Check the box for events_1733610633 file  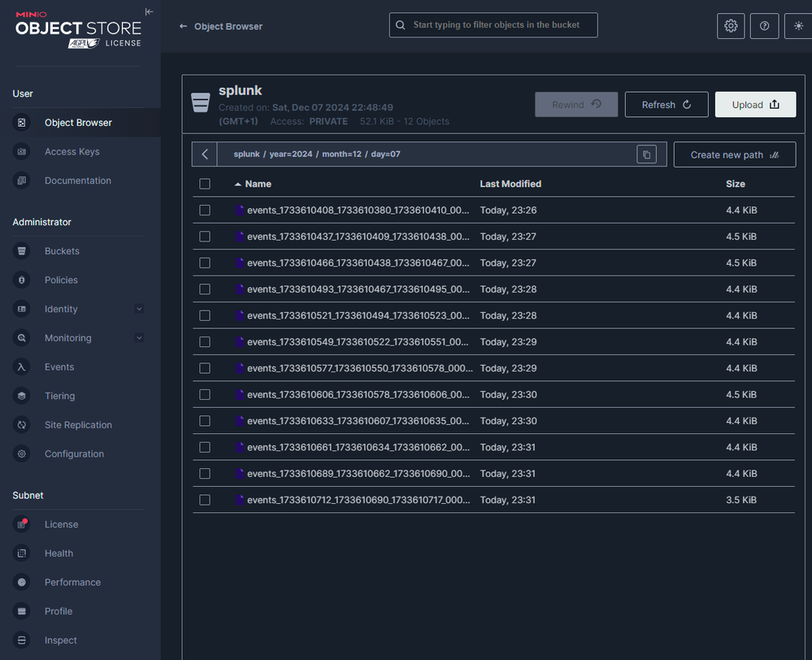point(205,421)
